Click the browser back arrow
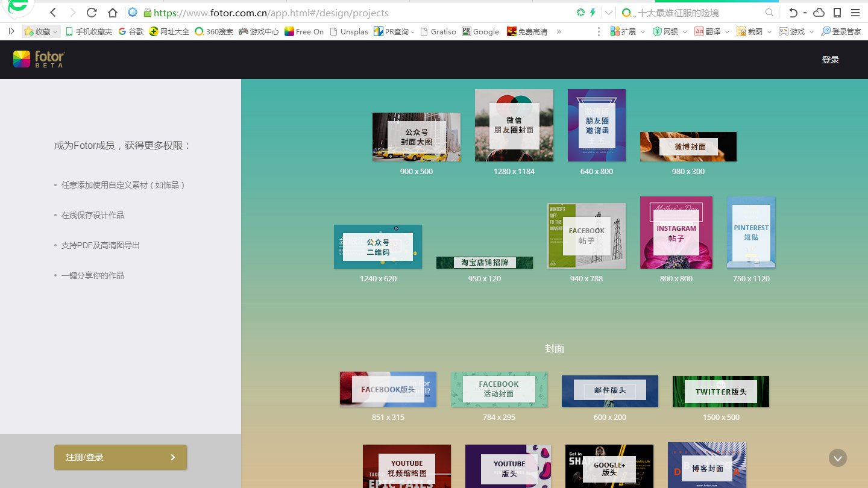This screenshot has height=488, width=868. (x=53, y=13)
